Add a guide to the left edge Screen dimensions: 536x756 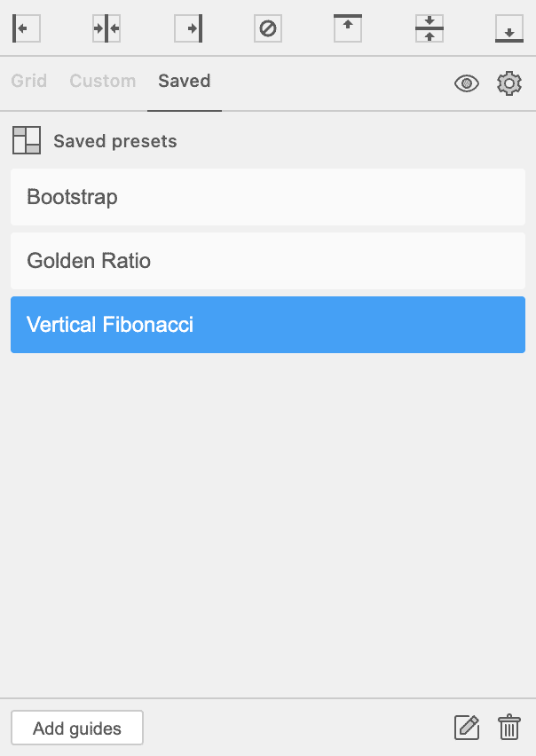click(26, 28)
